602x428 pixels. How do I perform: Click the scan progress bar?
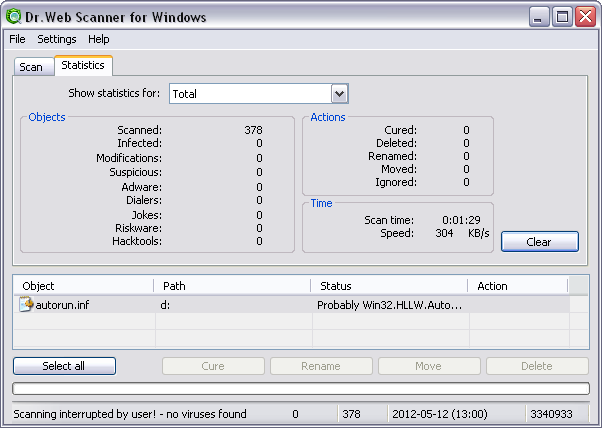pyautogui.click(x=301, y=388)
